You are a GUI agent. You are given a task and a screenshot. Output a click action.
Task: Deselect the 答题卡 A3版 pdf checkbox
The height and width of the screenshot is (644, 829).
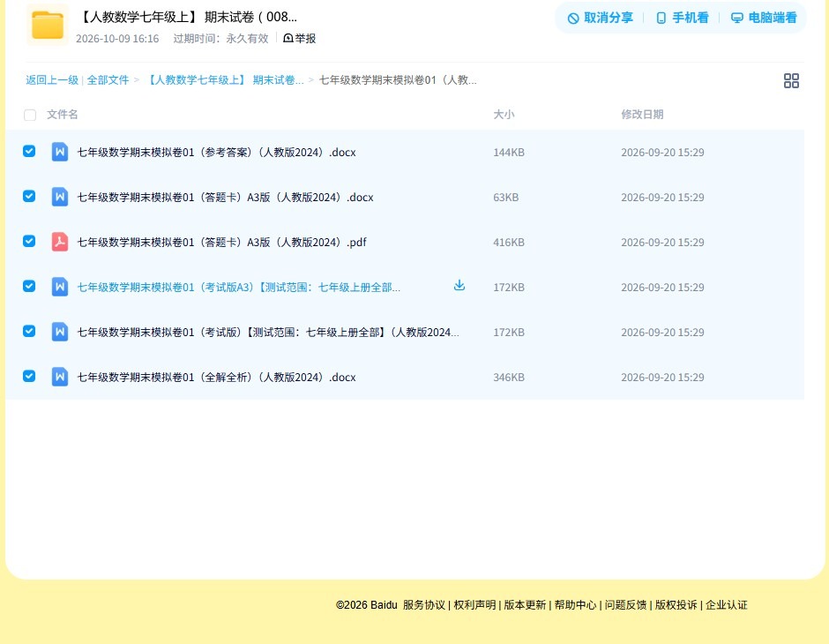pos(29,241)
